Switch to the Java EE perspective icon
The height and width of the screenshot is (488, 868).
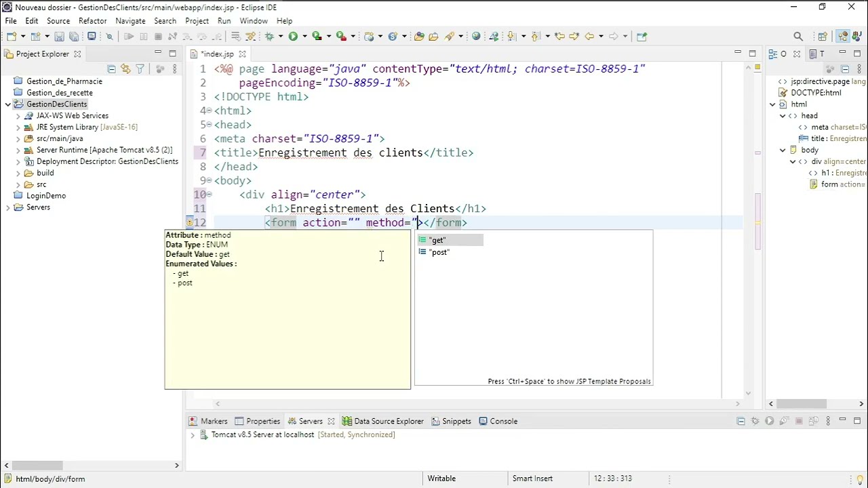point(842,36)
